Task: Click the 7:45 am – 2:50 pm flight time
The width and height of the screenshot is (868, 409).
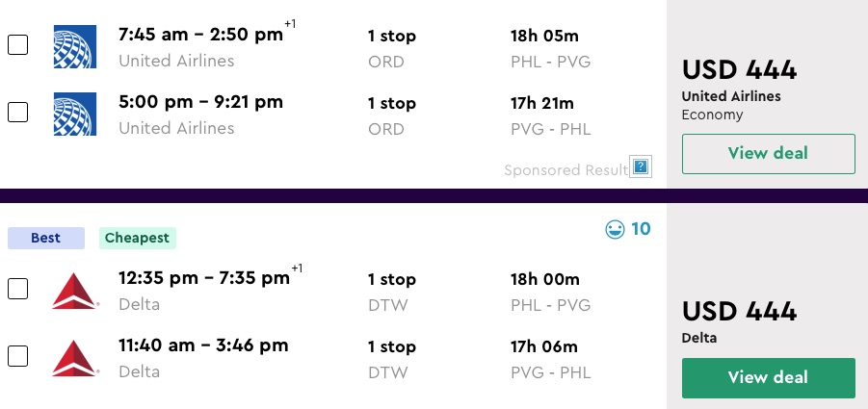Action: pyautogui.click(x=200, y=35)
